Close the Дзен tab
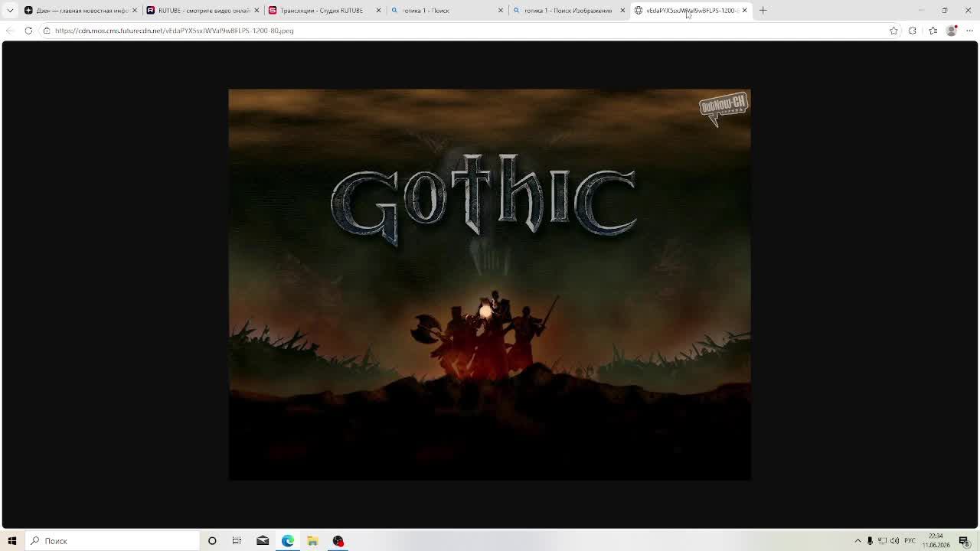The height and width of the screenshot is (551, 980). [x=135, y=10]
